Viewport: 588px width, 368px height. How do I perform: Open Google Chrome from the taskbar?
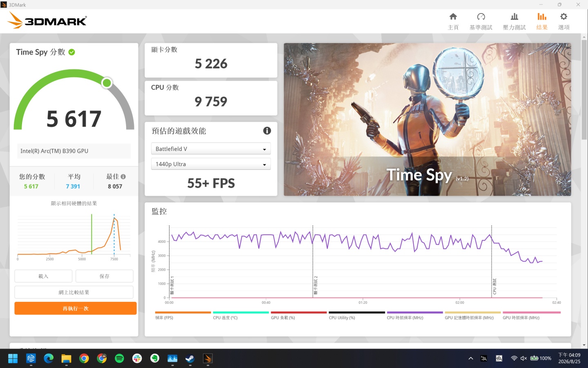[x=84, y=359]
